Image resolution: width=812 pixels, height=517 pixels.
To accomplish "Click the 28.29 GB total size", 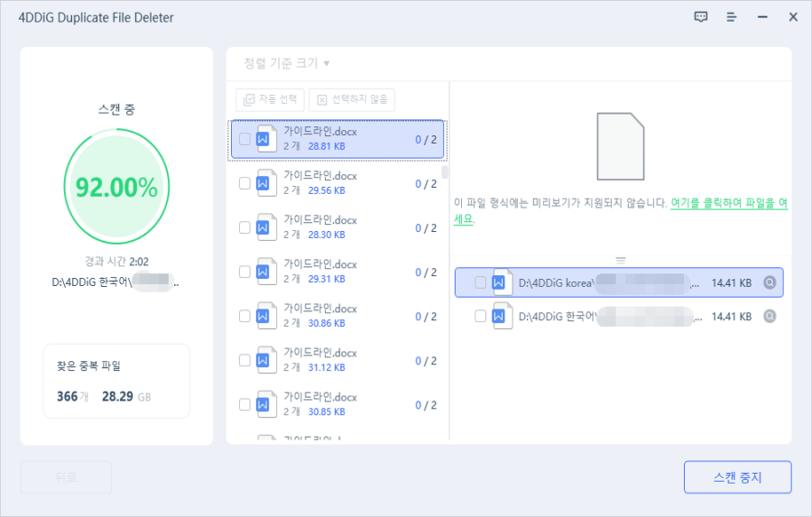I will click(126, 396).
